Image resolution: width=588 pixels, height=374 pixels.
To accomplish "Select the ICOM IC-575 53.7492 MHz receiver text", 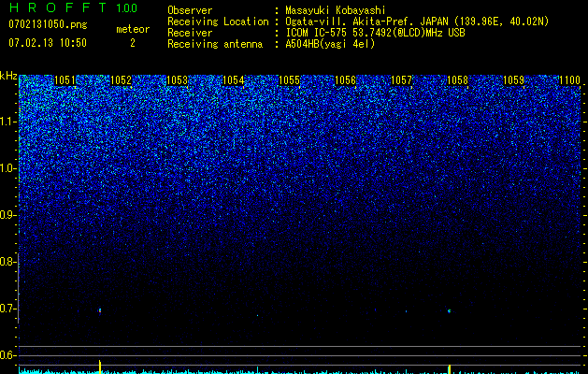I will pyautogui.click(x=375, y=33).
